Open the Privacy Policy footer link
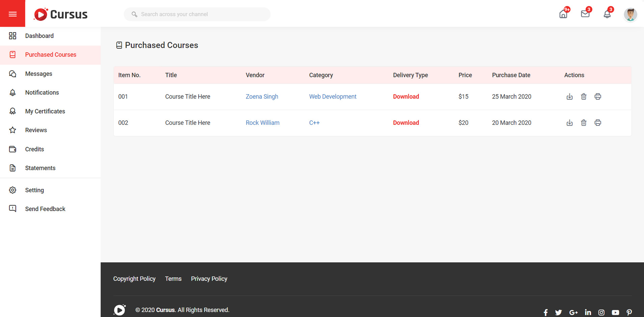Screen dimensions: 644x317 click(x=209, y=279)
